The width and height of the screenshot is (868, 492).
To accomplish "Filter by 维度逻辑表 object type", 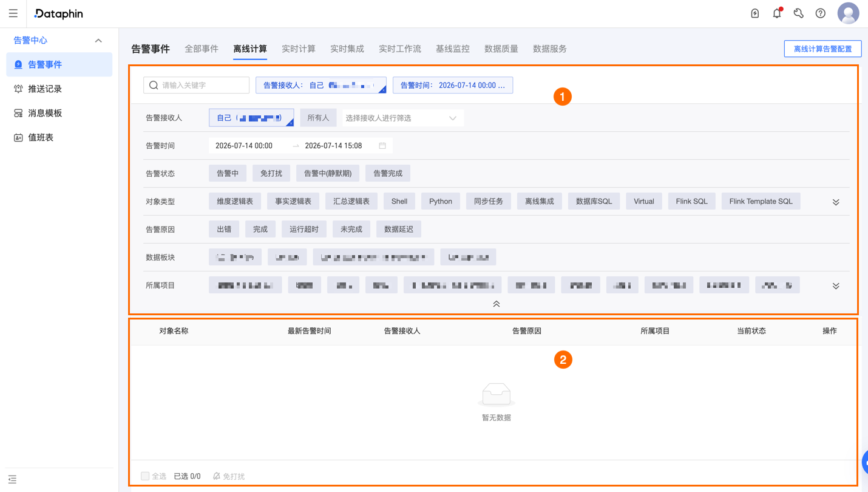I will pyautogui.click(x=235, y=202).
